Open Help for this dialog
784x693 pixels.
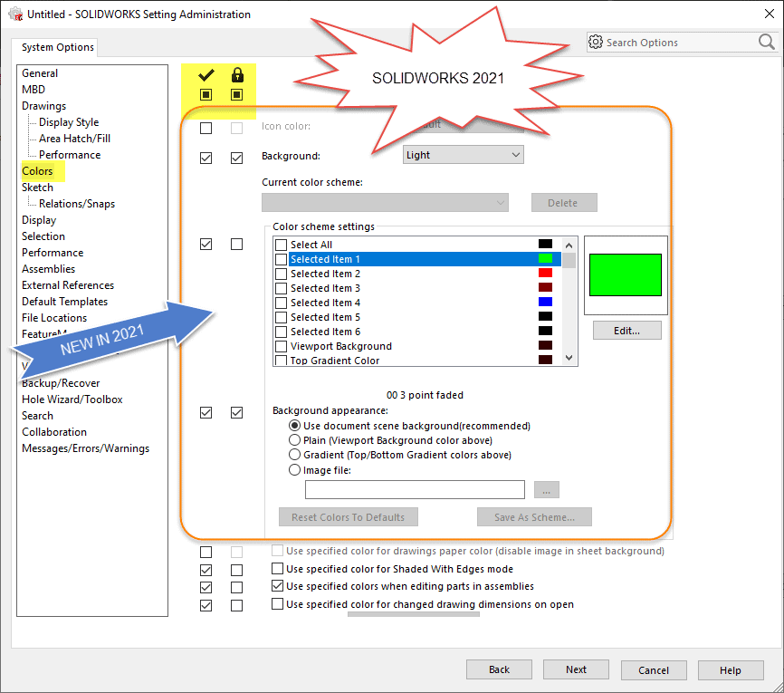point(731,670)
